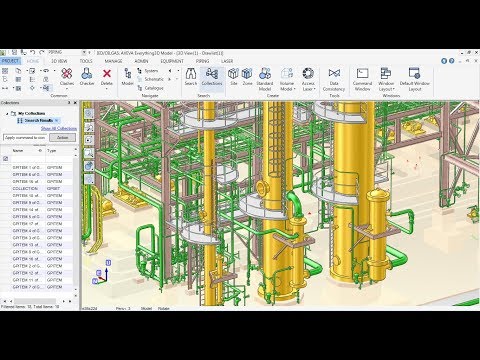Viewport: 480px width, 360px height.
Task: Close the Collections panel
Action: point(75,103)
